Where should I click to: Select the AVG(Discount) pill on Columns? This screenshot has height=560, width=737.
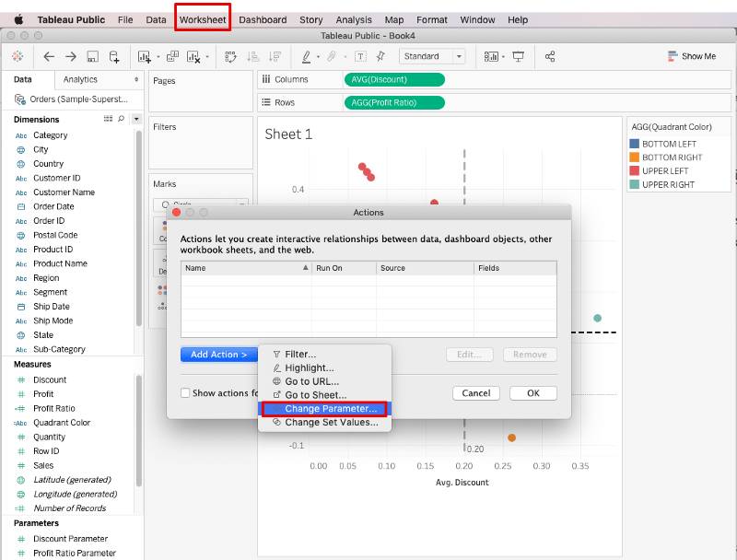(393, 79)
